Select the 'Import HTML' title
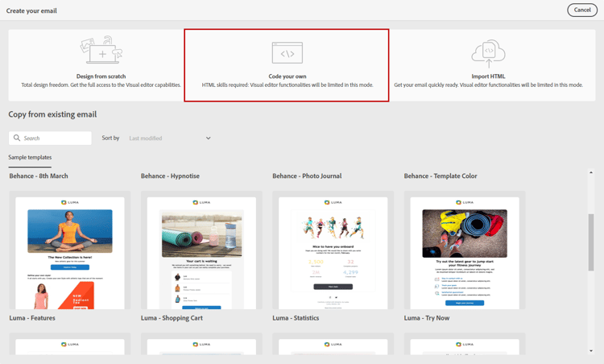 click(x=488, y=77)
